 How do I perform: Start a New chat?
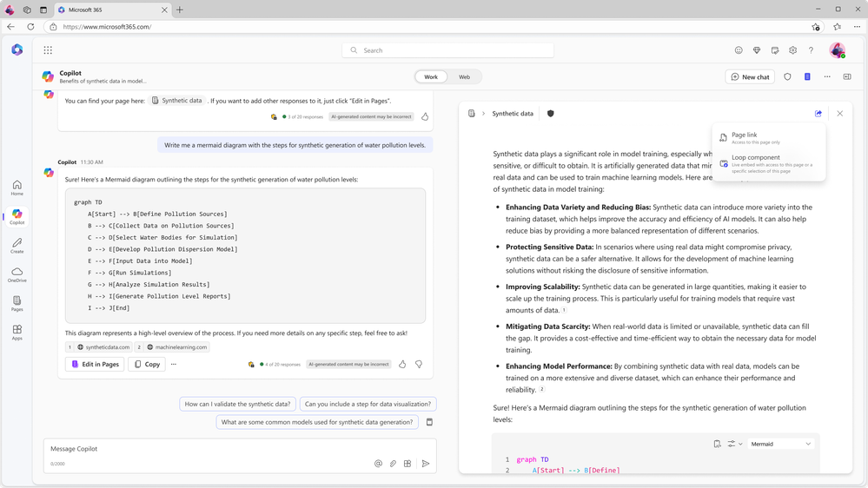pyautogui.click(x=750, y=77)
